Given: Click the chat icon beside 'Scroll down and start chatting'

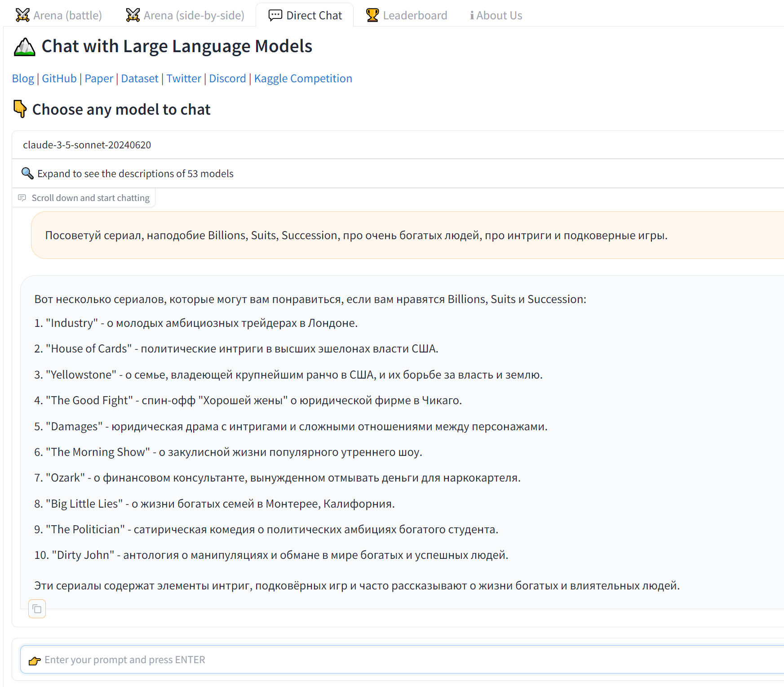Looking at the screenshot, I should pos(22,198).
